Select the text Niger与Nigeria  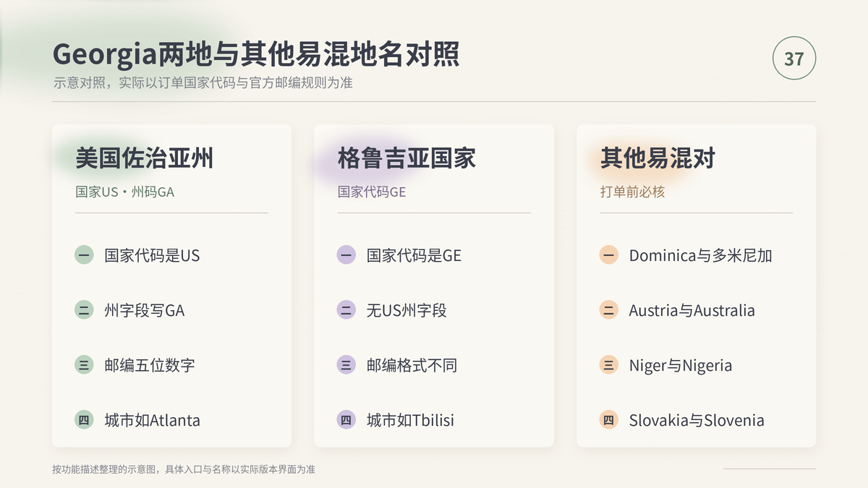(681, 365)
